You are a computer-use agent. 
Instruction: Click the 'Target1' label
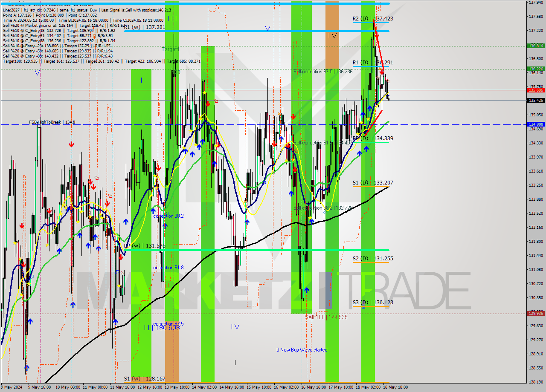click(170, 49)
